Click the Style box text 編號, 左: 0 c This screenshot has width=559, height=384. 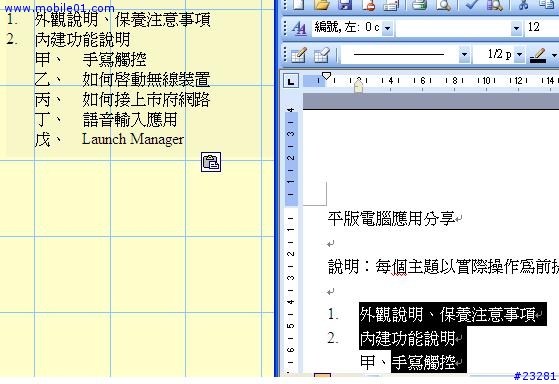[x=347, y=27]
